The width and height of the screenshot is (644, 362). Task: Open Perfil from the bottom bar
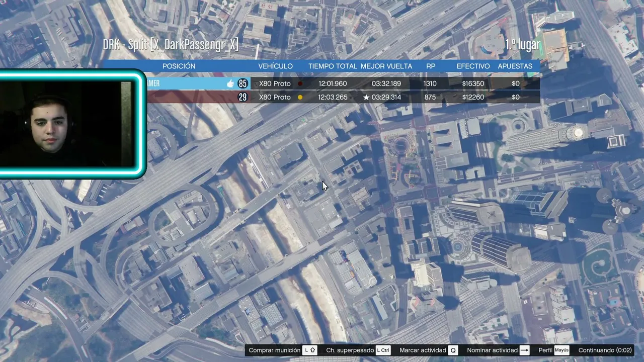[x=545, y=350]
